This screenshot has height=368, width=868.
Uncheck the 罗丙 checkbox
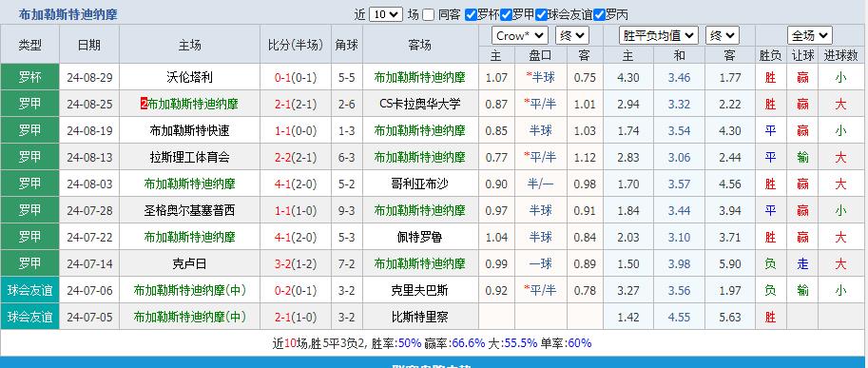coord(599,15)
